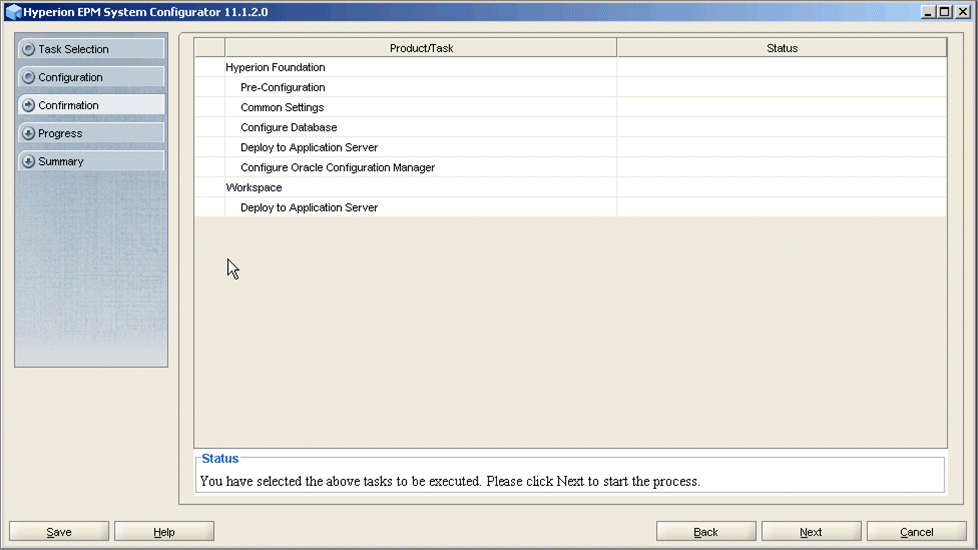Select the Common Settings task row

(x=570, y=107)
